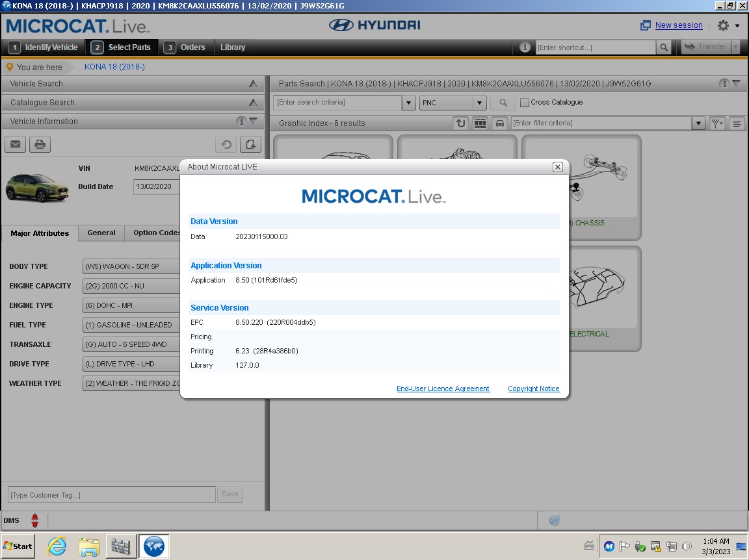The width and height of the screenshot is (749, 560).
Task: Open Internet Explorer from the taskbar
Action: click(x=57, y=546)
